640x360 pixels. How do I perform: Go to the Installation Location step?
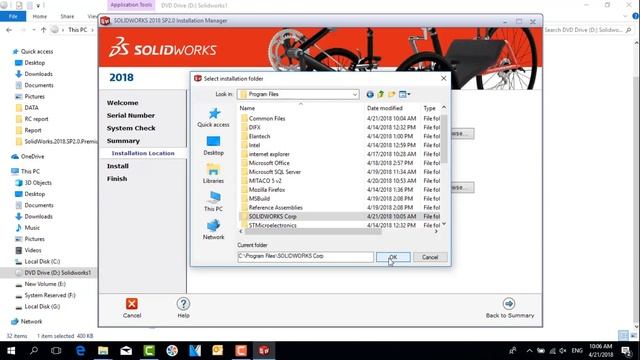point(143,153)
